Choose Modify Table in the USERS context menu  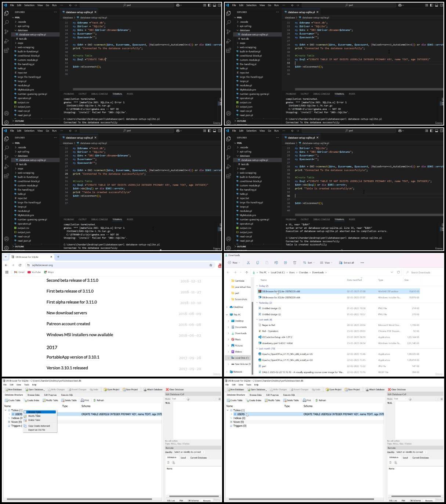click(x=40, y=416)
